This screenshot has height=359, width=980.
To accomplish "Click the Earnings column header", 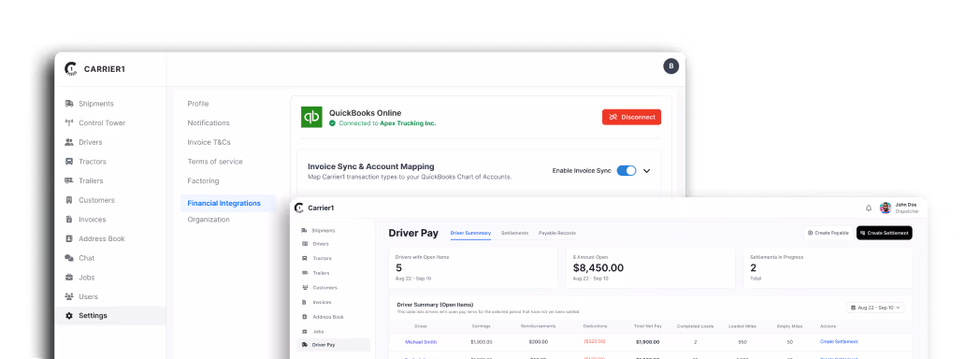I will click(482, 326).
